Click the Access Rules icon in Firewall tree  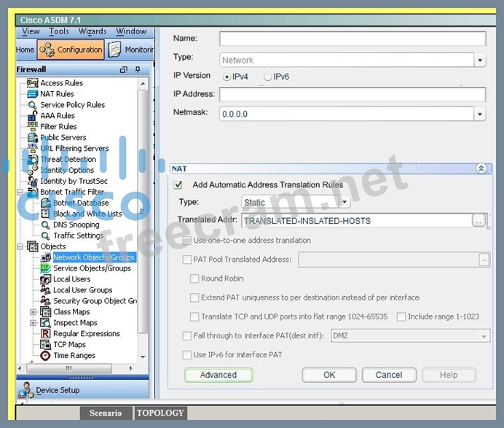click(33, 83)
